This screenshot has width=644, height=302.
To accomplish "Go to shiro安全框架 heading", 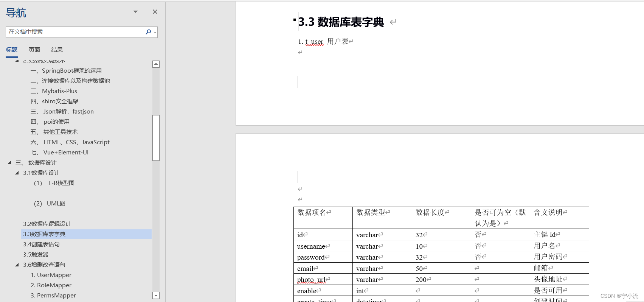I will point(54,101).
